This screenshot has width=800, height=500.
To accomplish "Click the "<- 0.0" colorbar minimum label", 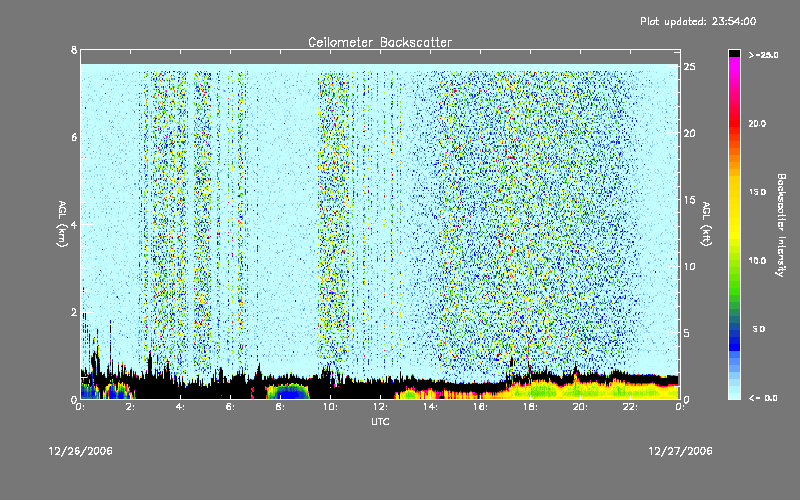I will point(763,398).
